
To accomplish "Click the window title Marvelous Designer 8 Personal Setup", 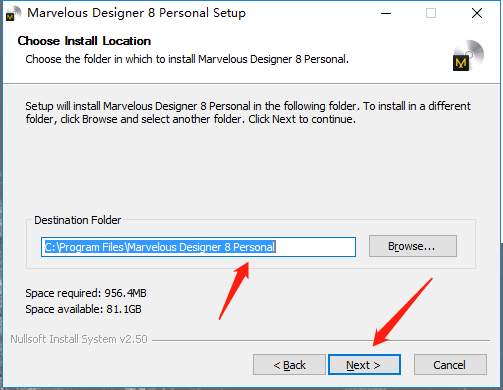I will click(136, 13).
